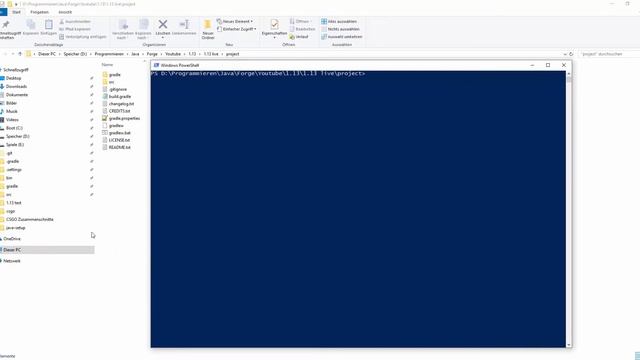Screen dimensions: 640x360
Task: Switch to the Freigeben ribbon tab
Action: tap(39, 12)
